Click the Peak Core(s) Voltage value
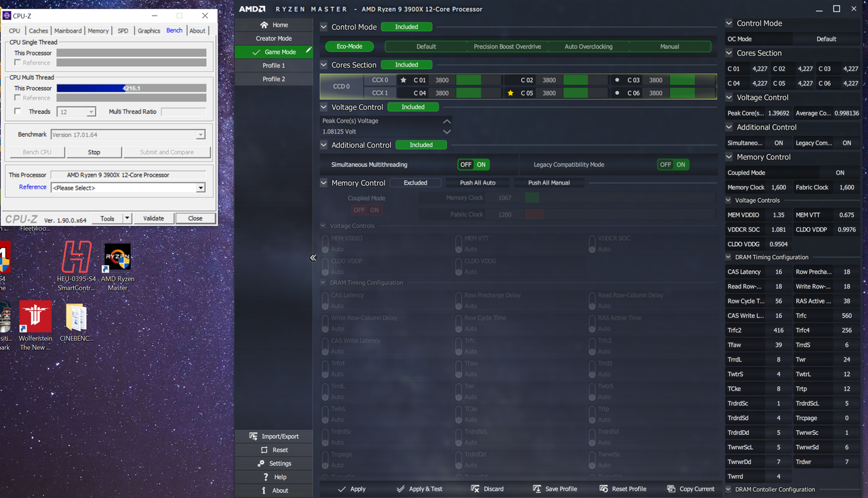 click(339, 132)
